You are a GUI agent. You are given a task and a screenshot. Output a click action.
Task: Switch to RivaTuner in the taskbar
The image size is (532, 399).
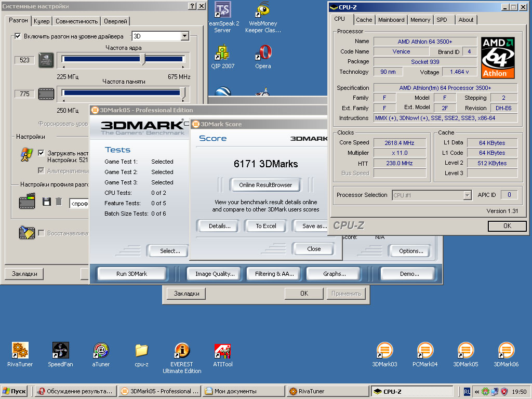click(328, 392)
